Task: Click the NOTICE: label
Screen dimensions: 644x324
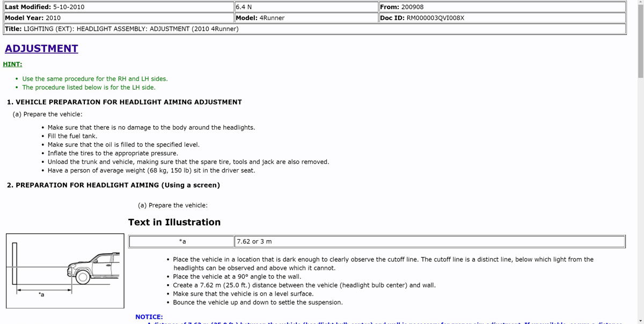Action: pos(149,317)
